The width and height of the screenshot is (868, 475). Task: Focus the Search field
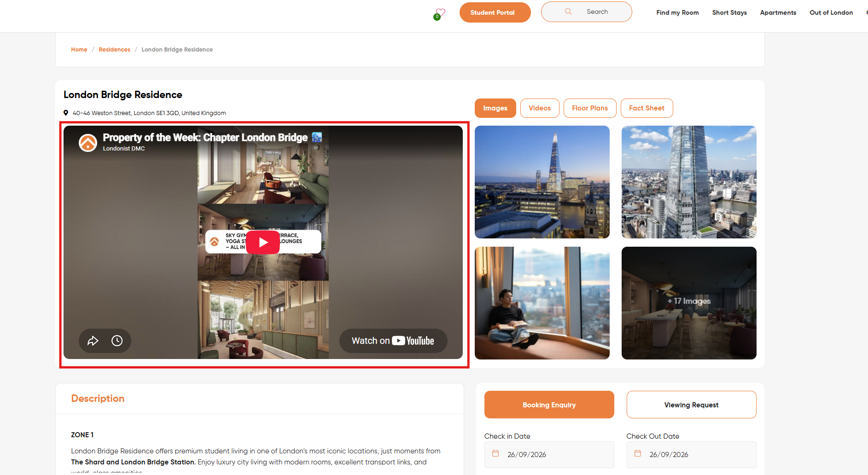586,12
